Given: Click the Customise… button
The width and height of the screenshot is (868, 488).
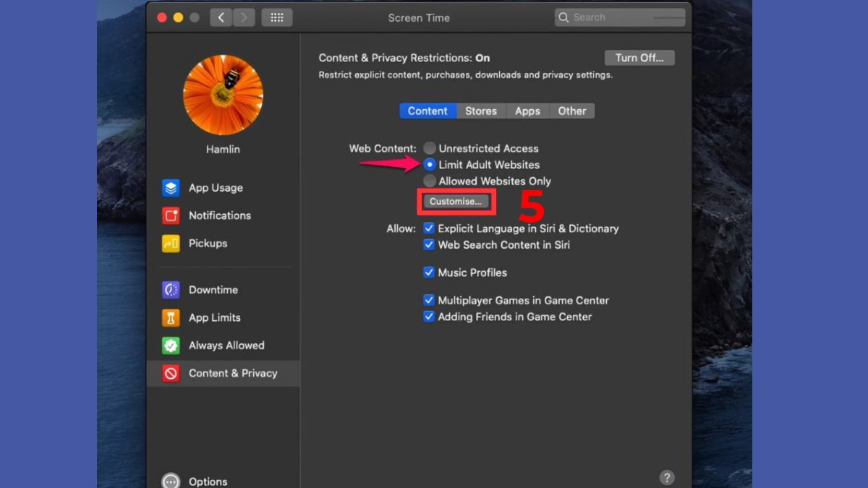Looking at the screenshot, I should [456, 202].
